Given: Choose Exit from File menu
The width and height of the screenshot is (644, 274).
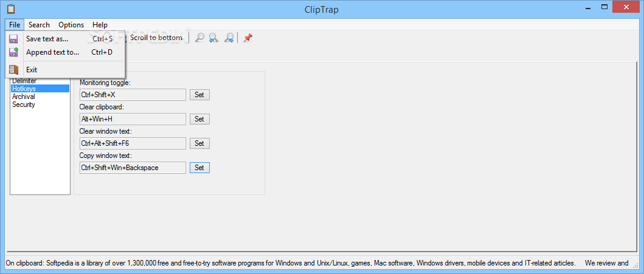Looking at the screenshot, I should [66, 70].
